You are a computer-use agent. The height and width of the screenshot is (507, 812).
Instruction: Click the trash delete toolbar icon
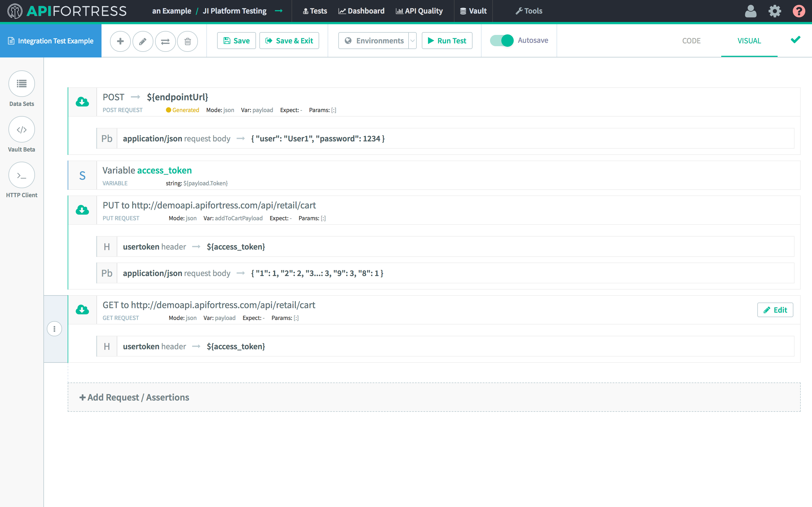[x=187, y=41]
